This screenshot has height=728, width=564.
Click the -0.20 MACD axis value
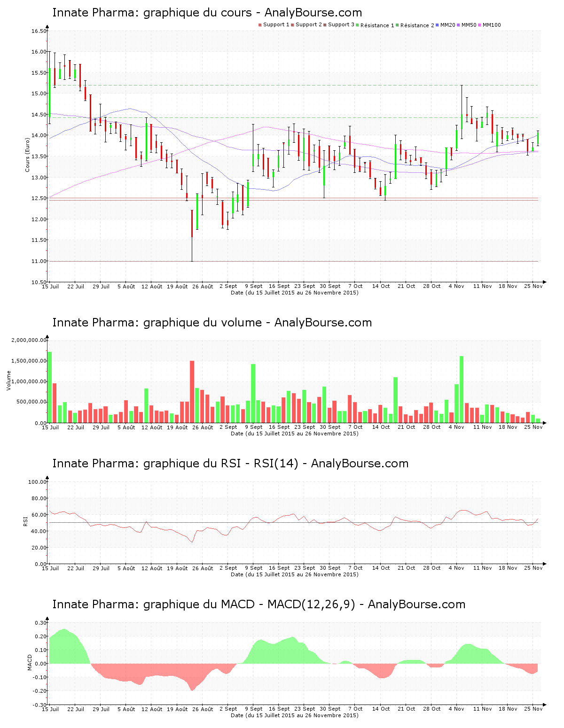[39, 691]
